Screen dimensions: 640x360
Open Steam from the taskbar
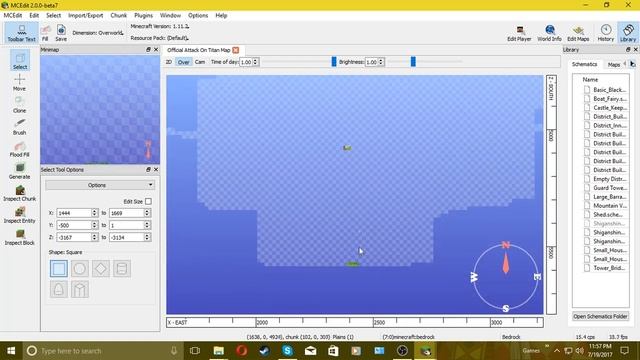(x=264, y=351)
